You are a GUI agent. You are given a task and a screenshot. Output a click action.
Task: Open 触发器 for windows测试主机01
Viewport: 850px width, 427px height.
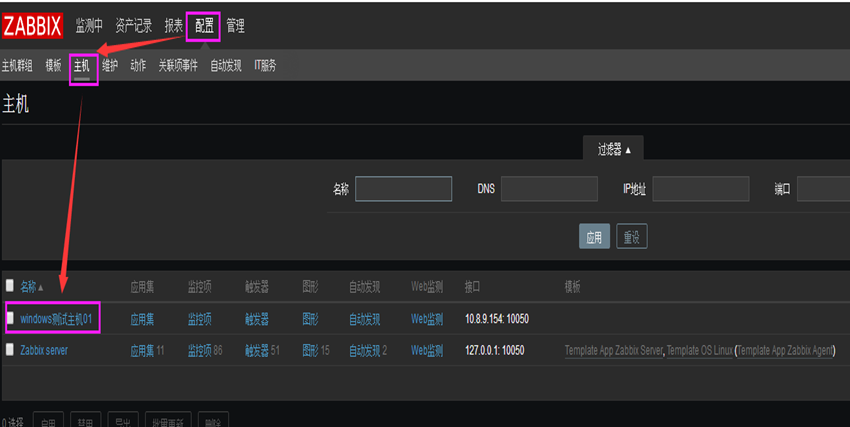[257, 319]
